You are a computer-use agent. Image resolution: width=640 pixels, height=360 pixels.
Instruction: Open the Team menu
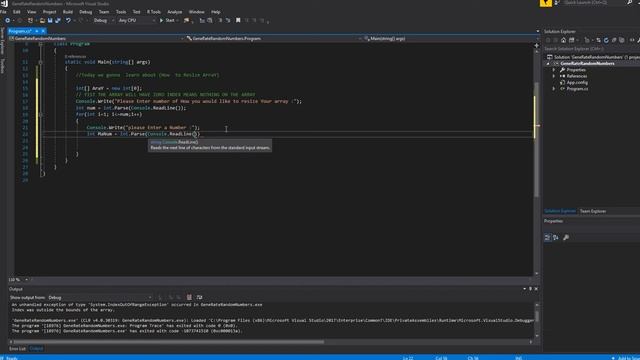(104, 12)
